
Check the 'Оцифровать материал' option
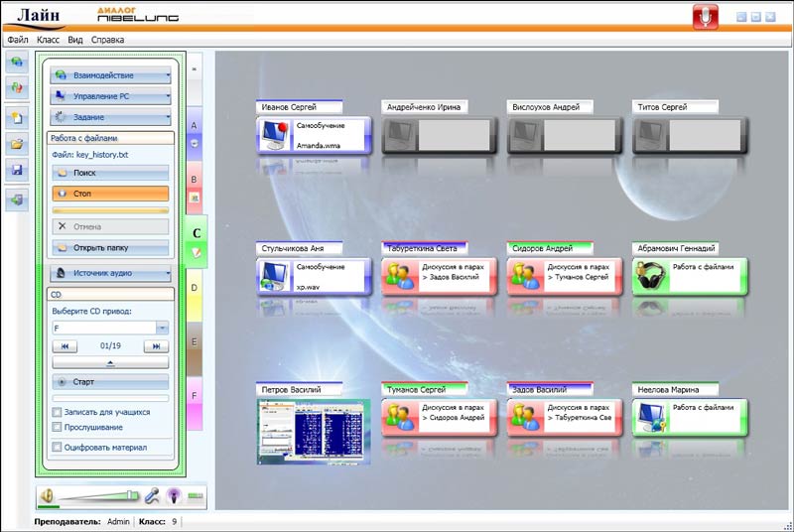click(58, 447)
